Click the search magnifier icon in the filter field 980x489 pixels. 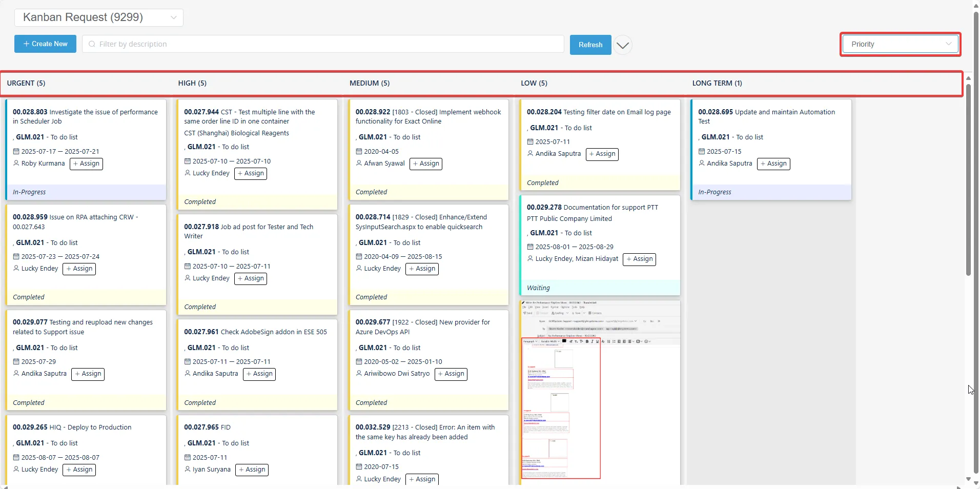pyautogui.click(x=91, y=44)
